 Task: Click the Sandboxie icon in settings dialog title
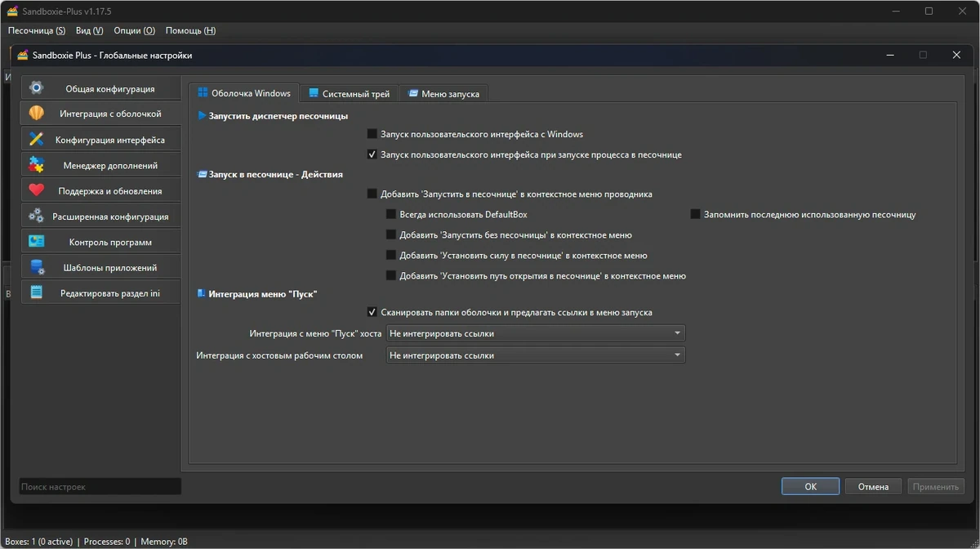(23, 55)
